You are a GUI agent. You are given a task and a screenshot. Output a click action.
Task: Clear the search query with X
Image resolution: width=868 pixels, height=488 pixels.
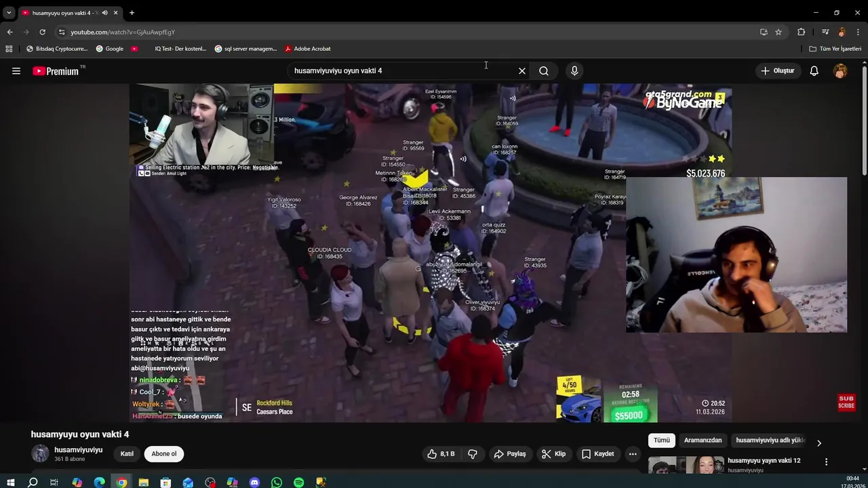(522, 70)
